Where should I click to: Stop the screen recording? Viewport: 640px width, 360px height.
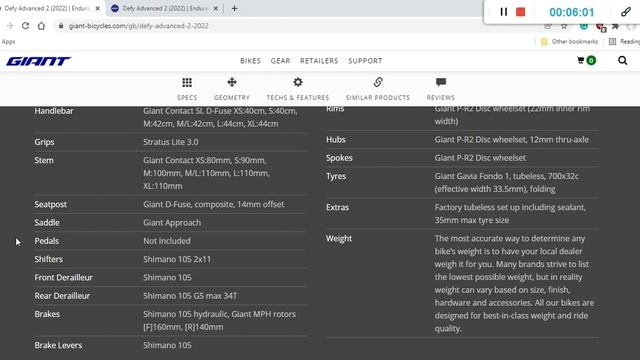[x=520, y=12]
